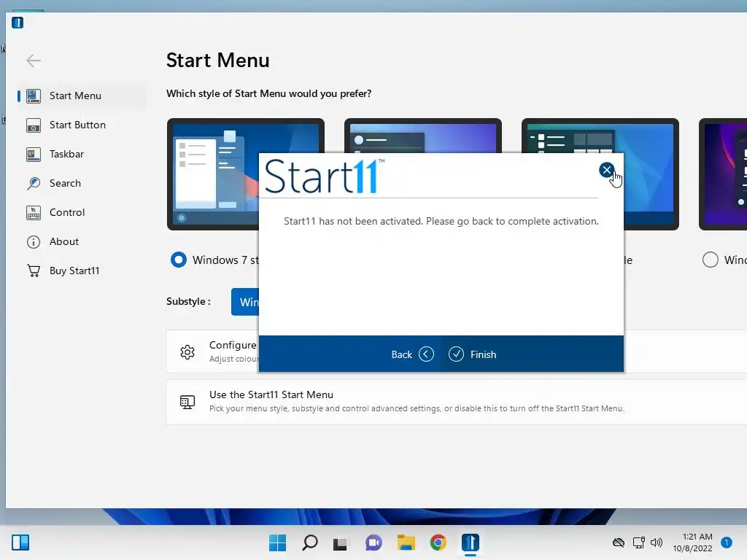Click the back arrow in the sidebar
Image resolution: width=747 pixels, height=560 pixels.
[x=34, y=61]
